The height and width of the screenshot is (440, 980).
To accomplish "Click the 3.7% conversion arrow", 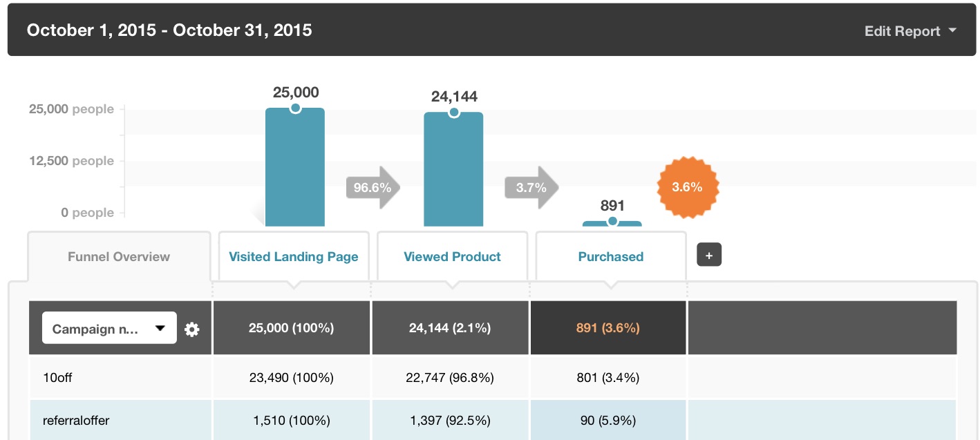I will pos(531,187).
